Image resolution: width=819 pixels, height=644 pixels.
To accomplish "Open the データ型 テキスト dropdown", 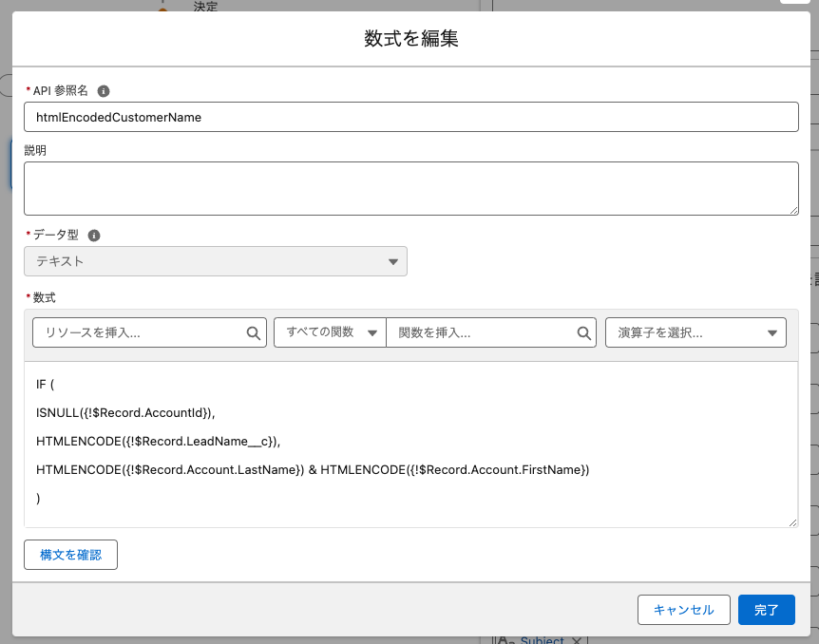I will pos(215,261).
